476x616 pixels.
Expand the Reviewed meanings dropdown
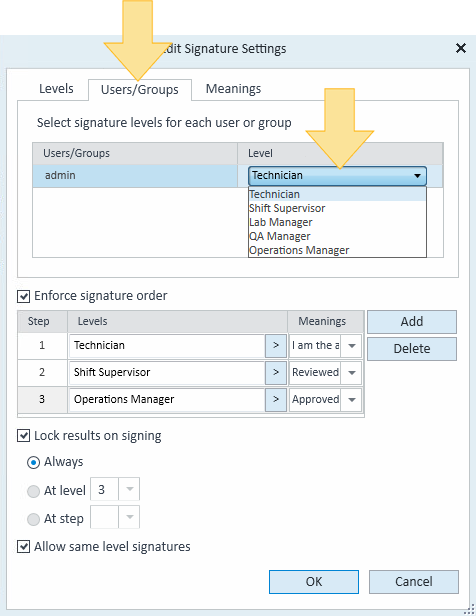(352, 372)
